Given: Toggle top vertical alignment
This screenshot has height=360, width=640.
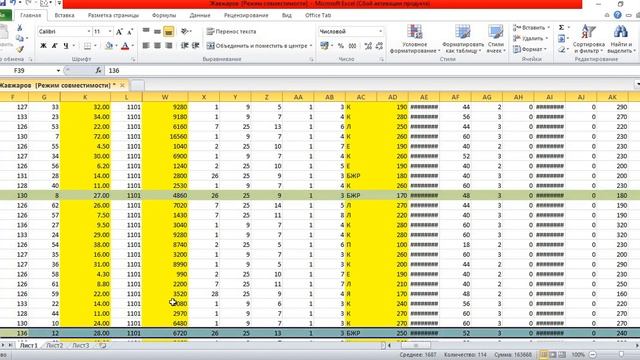Looking at the screenshot, I should tap(146, 31).
